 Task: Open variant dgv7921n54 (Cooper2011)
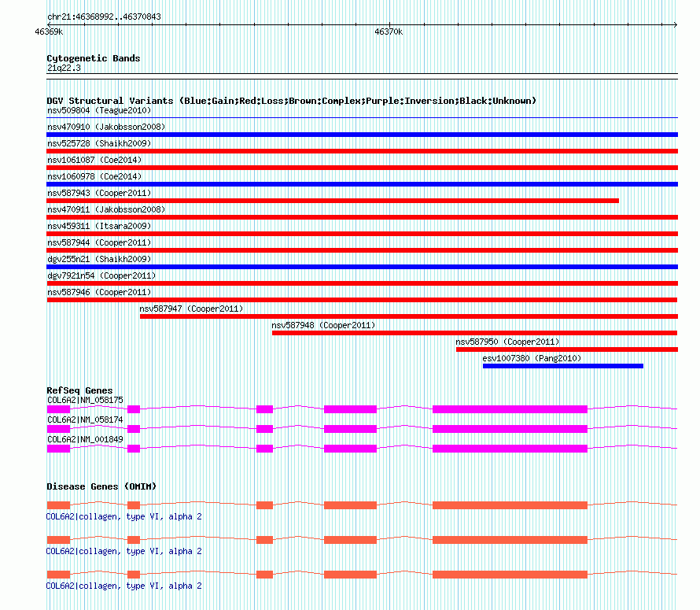tap(101, 275)
